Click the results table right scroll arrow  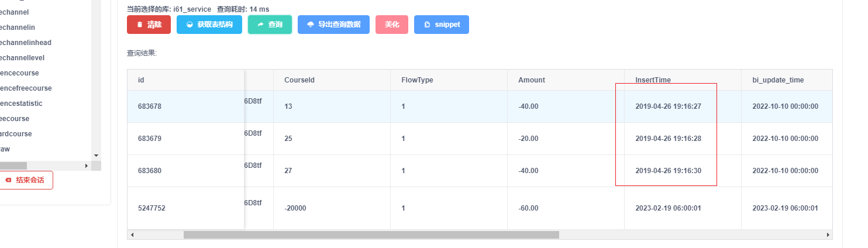[x=828, y=235]
